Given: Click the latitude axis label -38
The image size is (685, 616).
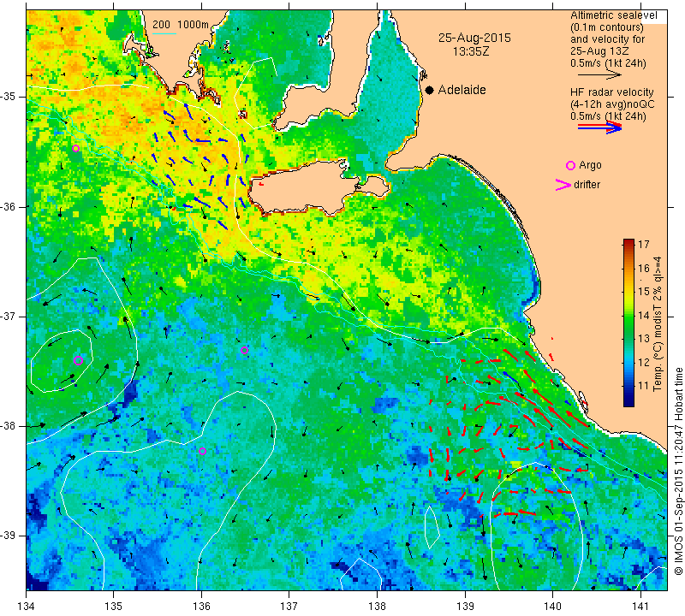Looking at the screenshot, I should 10,426.
